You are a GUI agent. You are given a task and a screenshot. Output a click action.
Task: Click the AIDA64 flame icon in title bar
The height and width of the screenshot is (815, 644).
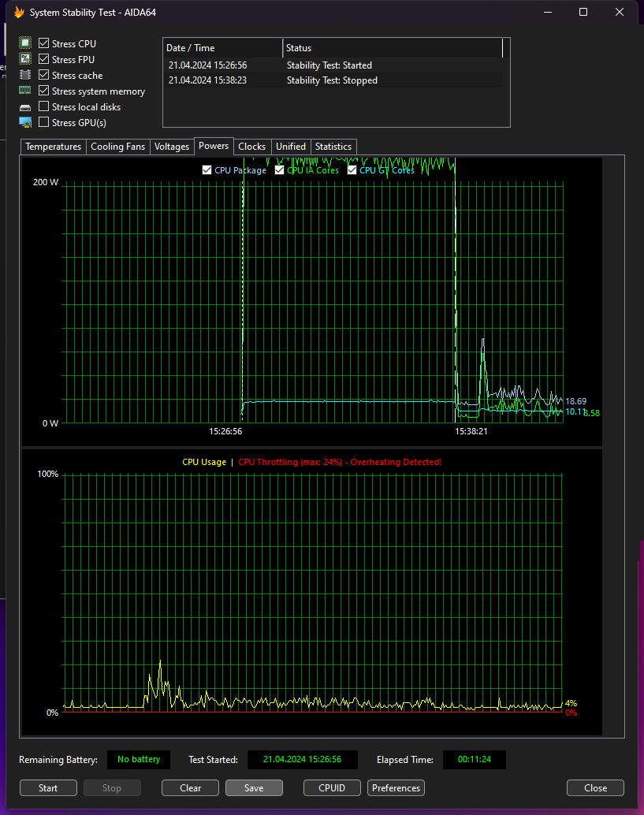[x=18, y=13]
